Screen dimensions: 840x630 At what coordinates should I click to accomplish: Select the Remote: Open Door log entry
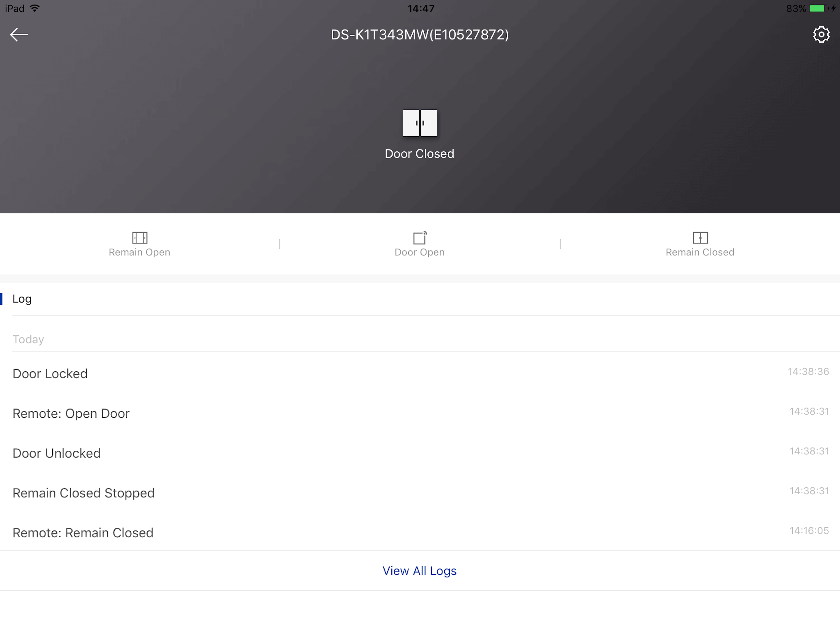(x=71, y=413)
